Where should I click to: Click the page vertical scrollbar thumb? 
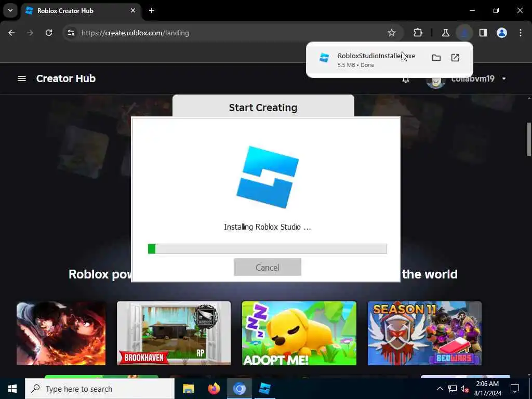[529, 139]
